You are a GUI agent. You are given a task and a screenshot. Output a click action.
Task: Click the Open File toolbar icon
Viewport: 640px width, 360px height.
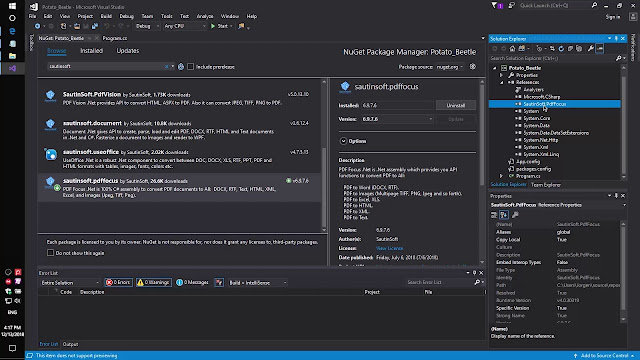tap(77, 26)
